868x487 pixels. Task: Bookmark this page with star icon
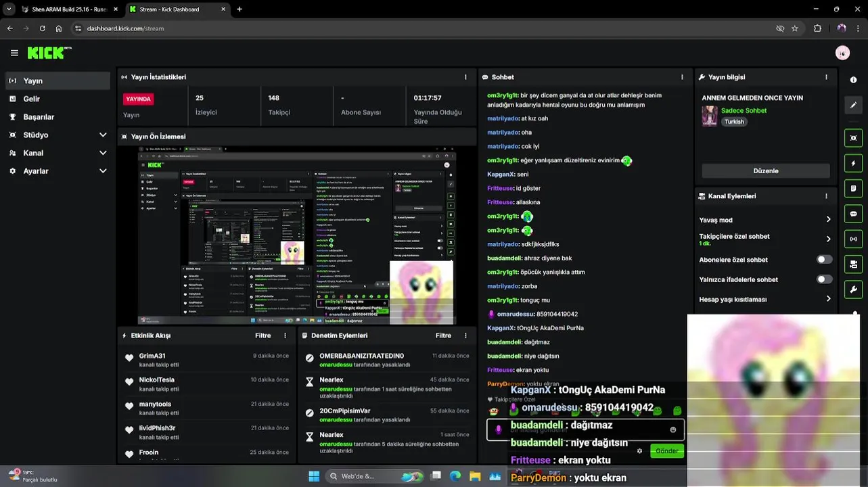click(x=795, y=28)
